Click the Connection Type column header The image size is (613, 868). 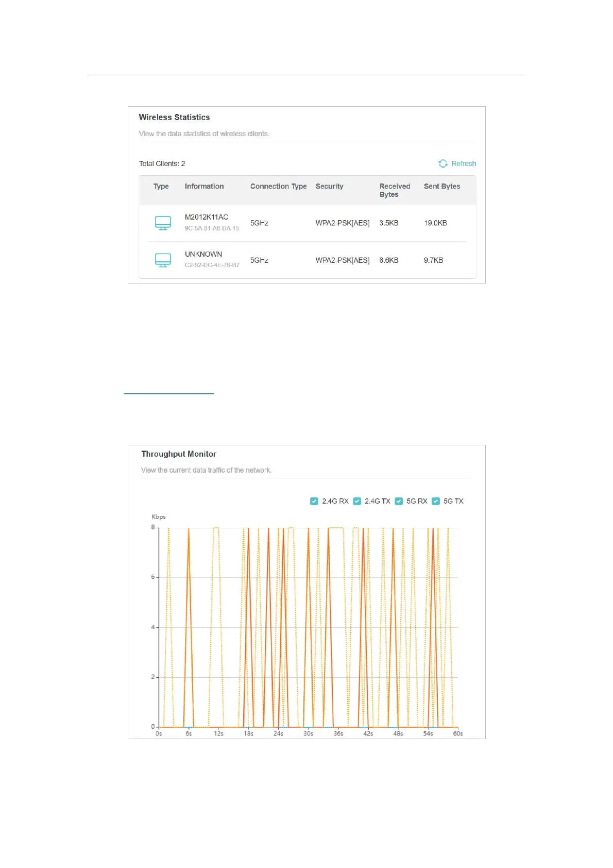(x=278, y=186)
